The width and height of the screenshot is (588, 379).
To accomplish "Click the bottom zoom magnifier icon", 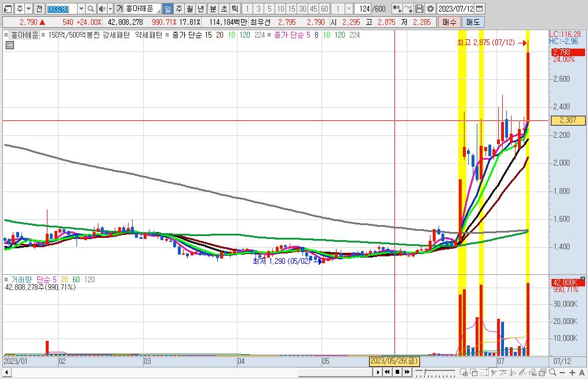I will pyautogui.click(x=553, y=372).
